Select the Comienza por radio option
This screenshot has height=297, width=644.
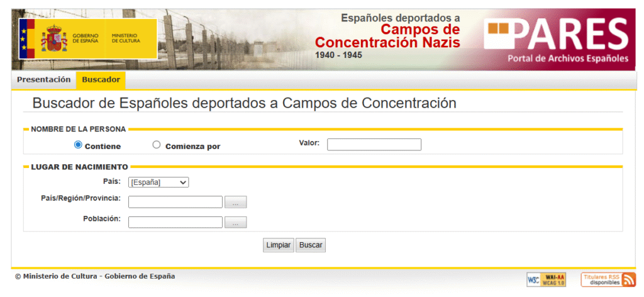(157, 145)
